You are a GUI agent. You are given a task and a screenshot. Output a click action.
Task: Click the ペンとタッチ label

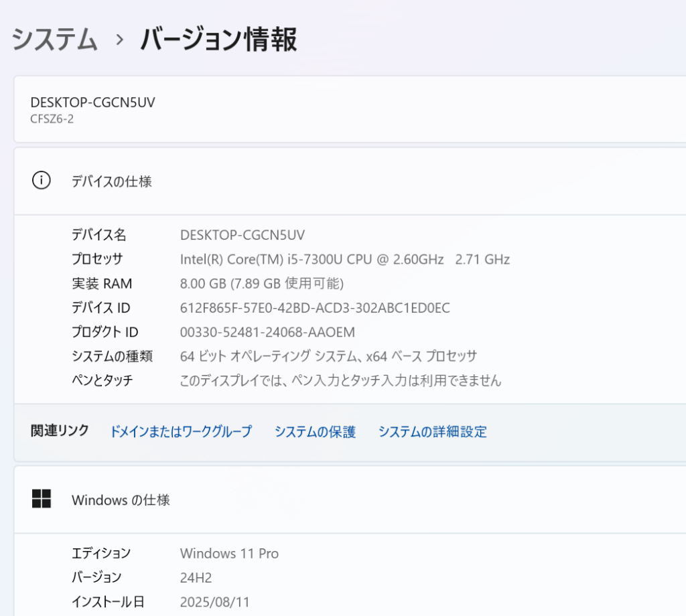point(102,380)
